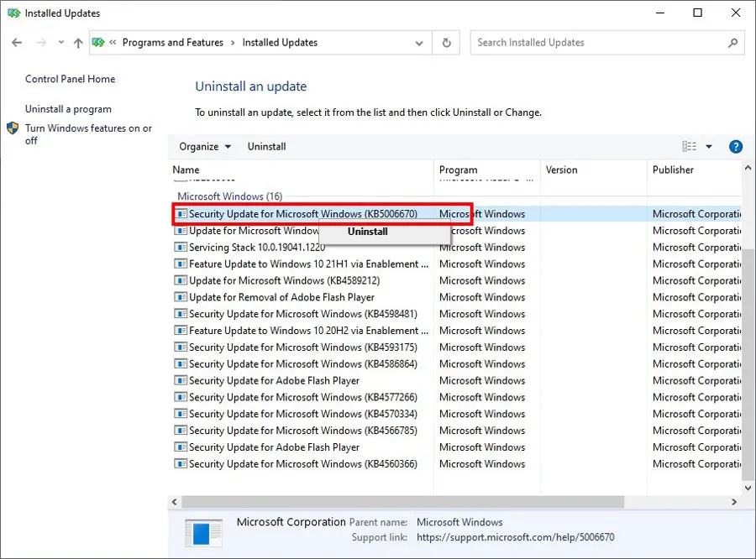Click the search magnifier icon
This screenshot has height=559, width=756.
[x=732, y=43]
